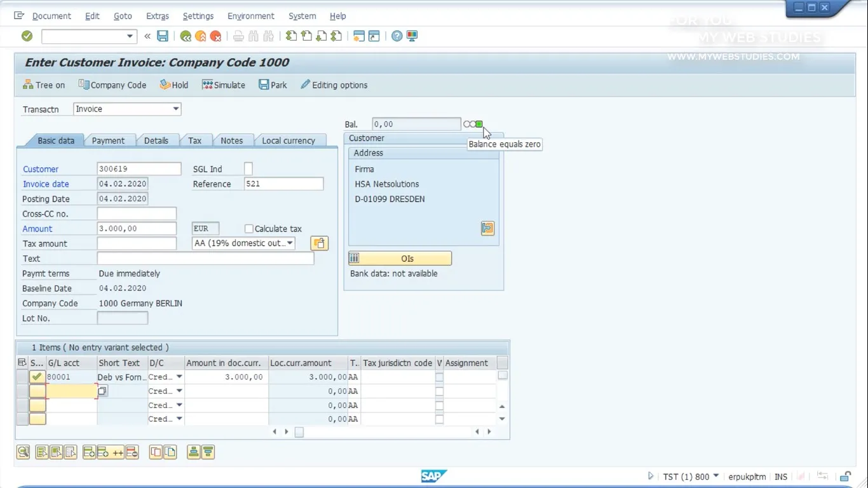This screenshot has height=488, width=868.
Task: Open the Transactn Invoice dropdown
Action: 176,109
